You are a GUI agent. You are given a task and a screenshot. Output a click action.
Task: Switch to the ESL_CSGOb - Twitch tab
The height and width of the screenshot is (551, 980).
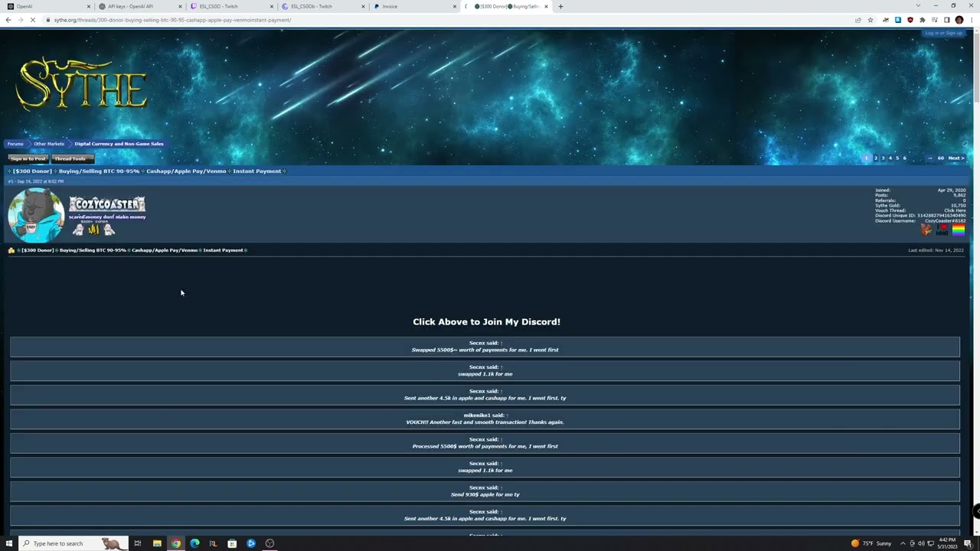323,6
